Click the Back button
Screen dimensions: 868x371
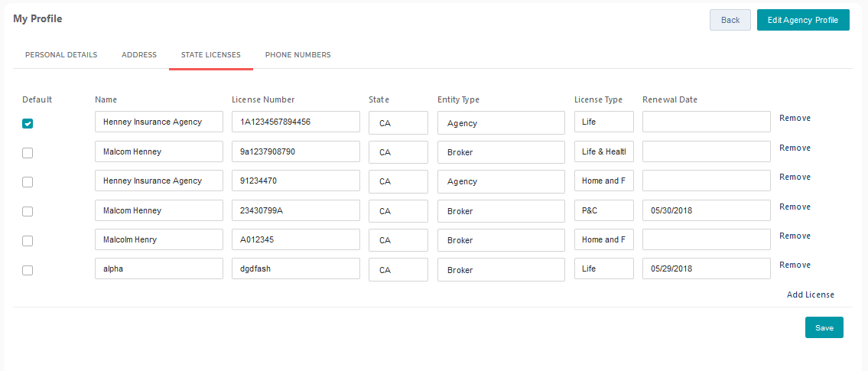(730, 20)
